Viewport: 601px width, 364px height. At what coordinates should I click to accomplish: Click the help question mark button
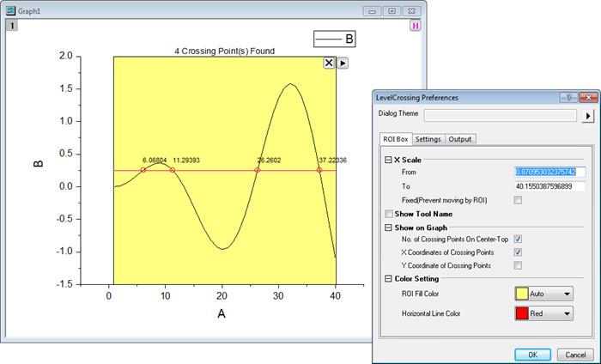(568, 98)
